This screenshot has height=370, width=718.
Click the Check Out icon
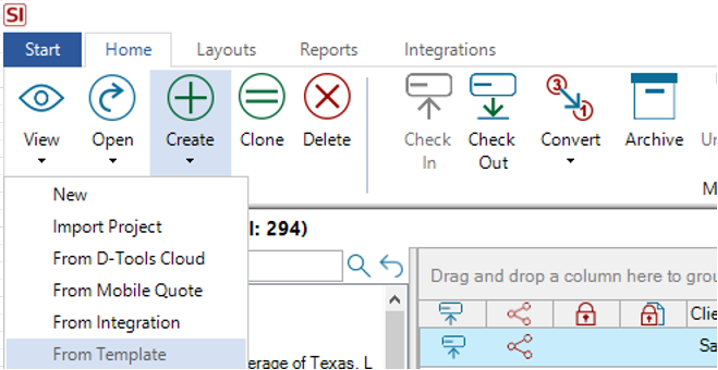pos(493,97)
